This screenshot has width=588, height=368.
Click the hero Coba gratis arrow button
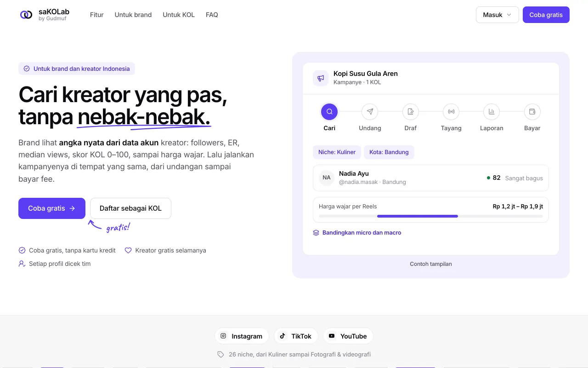point(52,208)
